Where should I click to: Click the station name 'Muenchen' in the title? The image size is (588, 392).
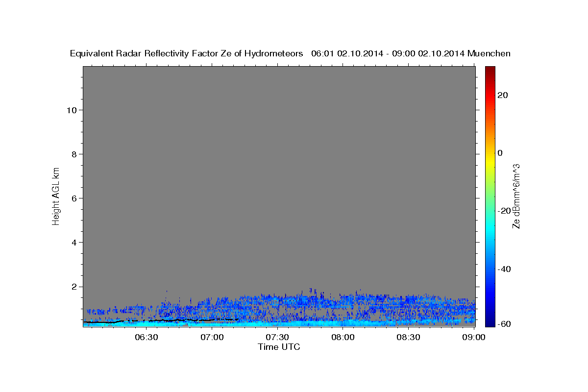tap(489, 53)
